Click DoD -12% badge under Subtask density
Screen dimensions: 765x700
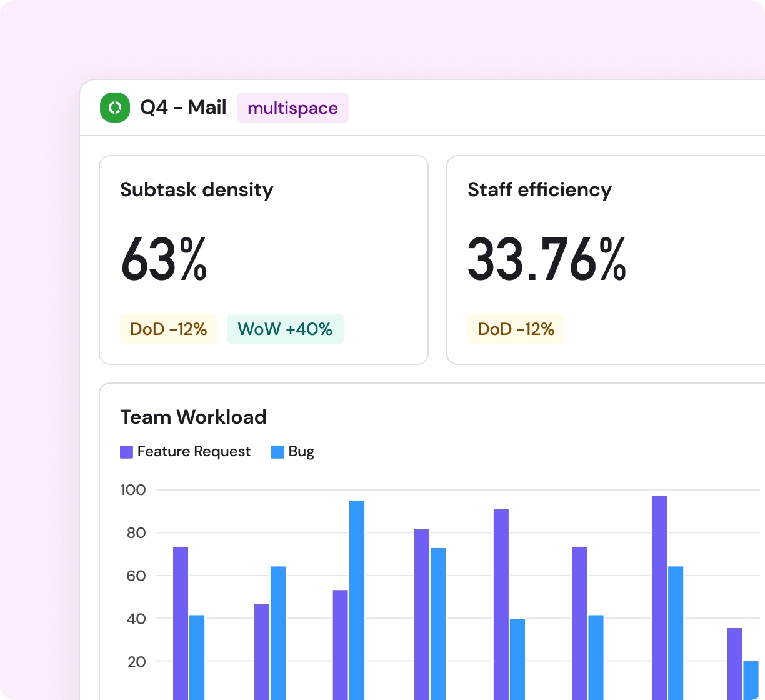(x=168, y=329)
